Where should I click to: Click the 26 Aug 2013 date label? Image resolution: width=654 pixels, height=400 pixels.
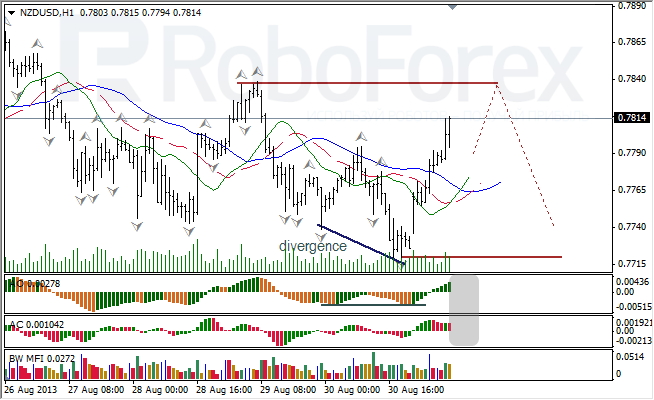[x=30, y=390]
